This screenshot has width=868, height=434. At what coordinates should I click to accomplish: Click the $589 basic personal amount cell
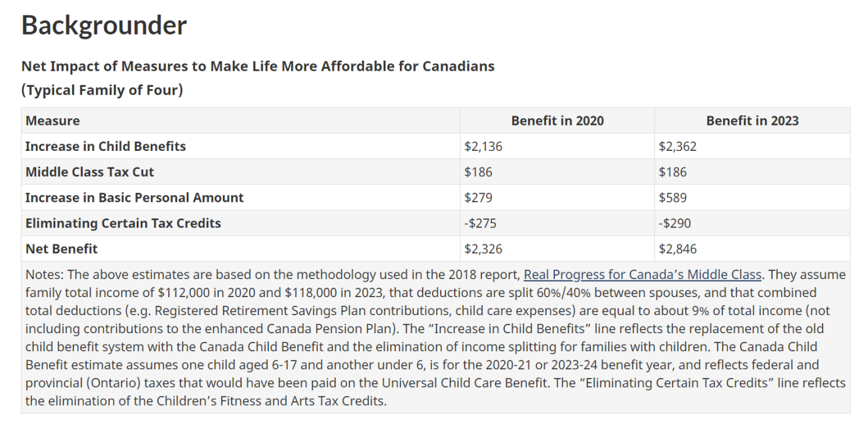point(672,198)
